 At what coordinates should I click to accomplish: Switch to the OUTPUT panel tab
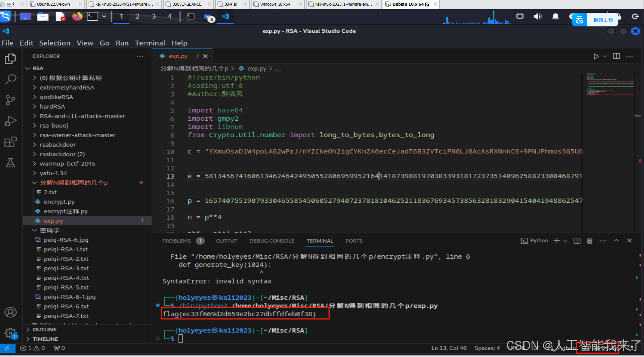[227, 241]
